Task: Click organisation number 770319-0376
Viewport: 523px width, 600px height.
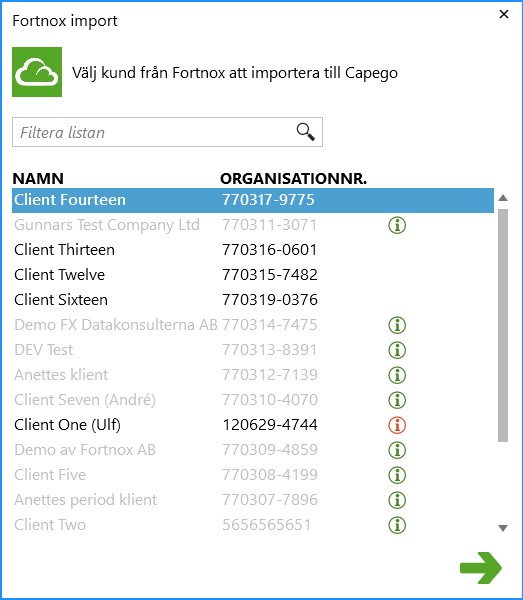Action: pos(270,300)
